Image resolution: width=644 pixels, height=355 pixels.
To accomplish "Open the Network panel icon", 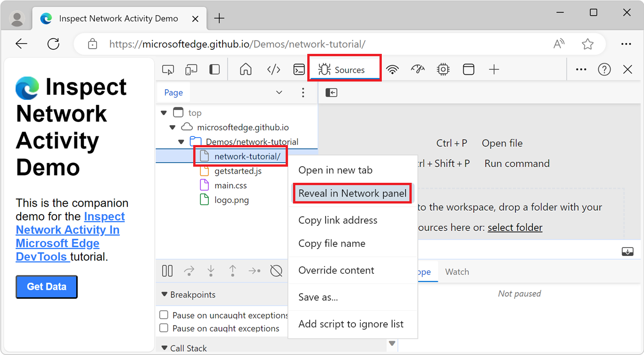I will pyautogui.click(x=392, y=69).
